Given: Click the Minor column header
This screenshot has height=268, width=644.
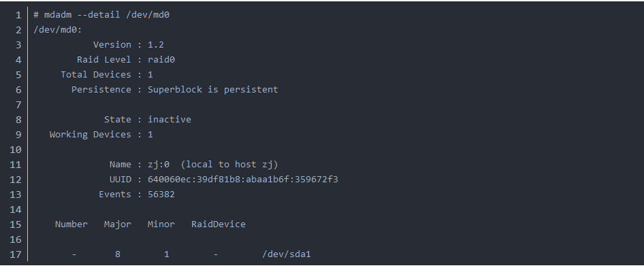Looking at the screenshot, I should (161, 224).
